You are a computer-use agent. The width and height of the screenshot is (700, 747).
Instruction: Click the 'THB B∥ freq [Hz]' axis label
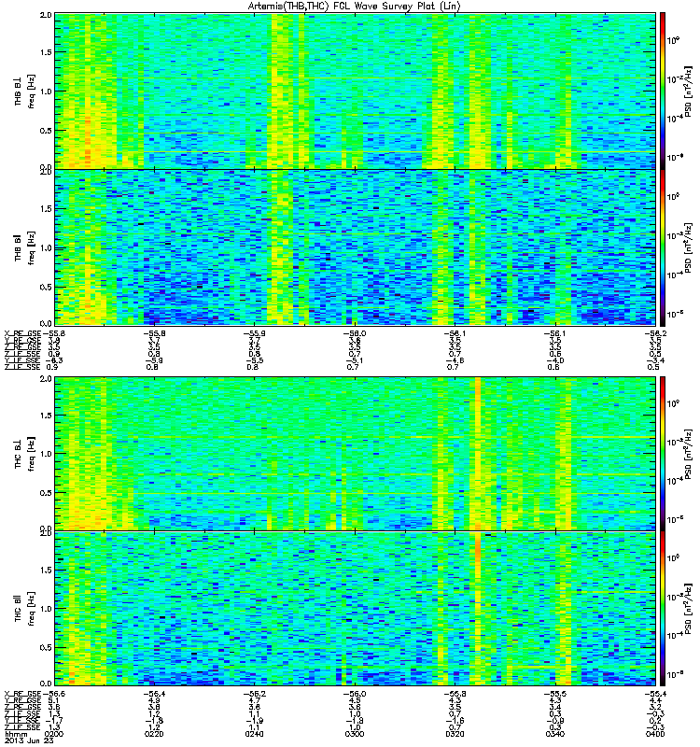pos(24,248)
